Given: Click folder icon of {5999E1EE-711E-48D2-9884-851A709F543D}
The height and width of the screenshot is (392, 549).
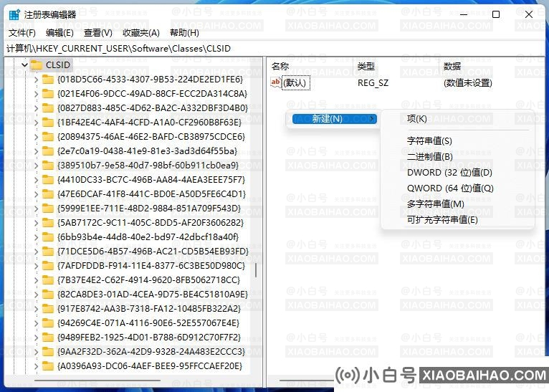Looking at the screenshot, I should (48, 209).
